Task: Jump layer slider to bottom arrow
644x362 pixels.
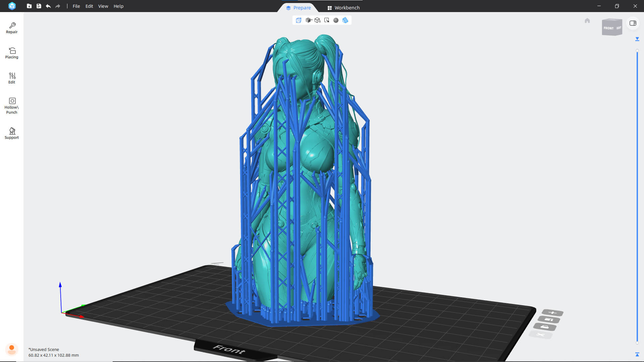Action: click(637, 354)
